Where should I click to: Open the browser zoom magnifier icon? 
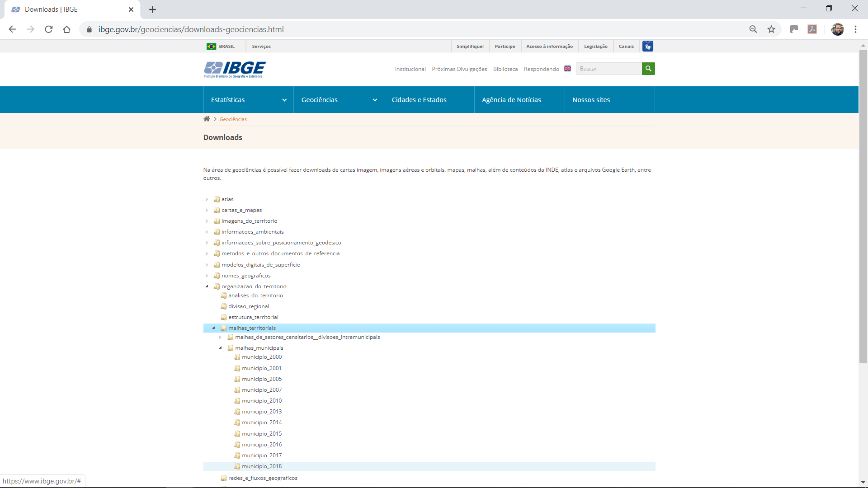pos(753,29)
